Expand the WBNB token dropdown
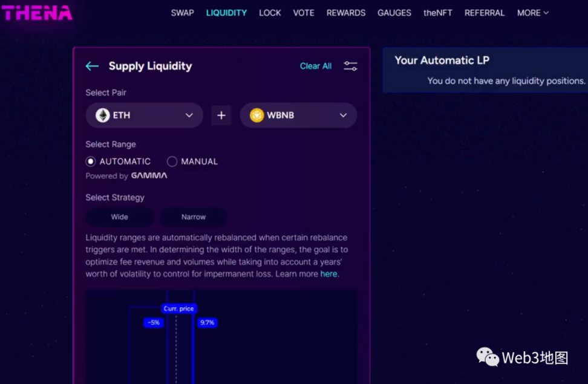 pos(343,115)
